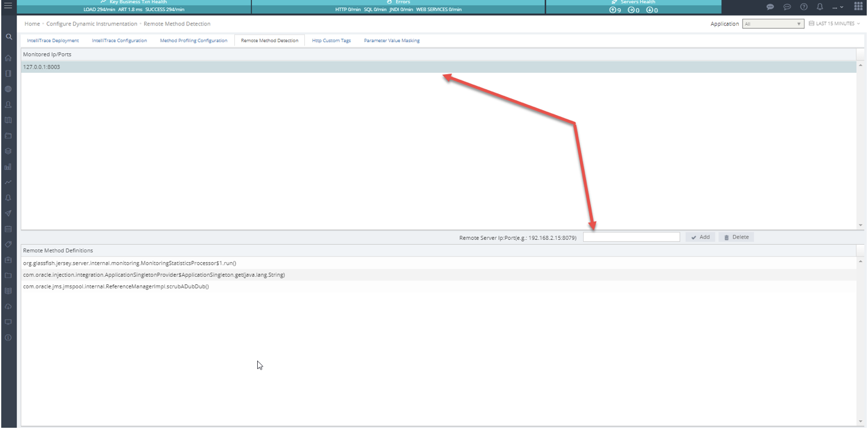
Task: Open the apps grid icon top right
Action: (x=859, y=7)
